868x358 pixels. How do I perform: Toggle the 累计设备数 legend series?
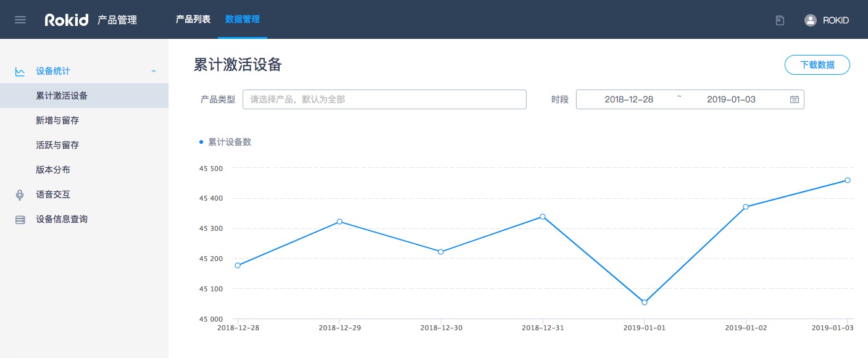tap(225, 142)
